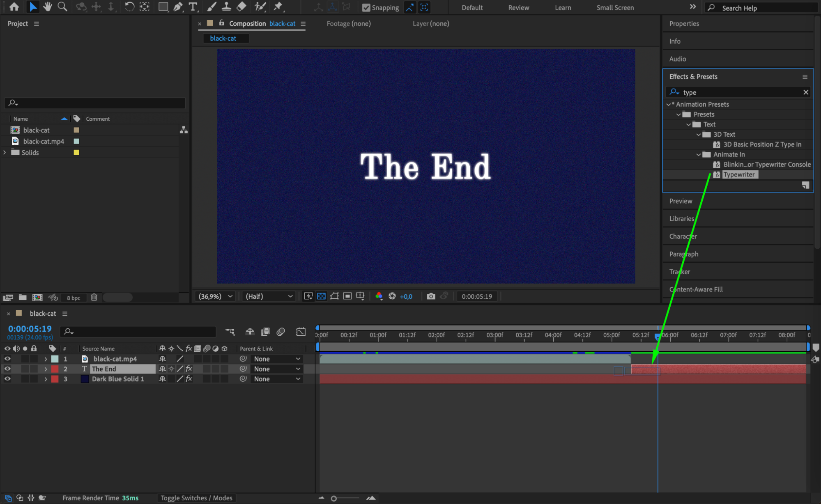Click the trash icon in Project panel
821x504 pixels.
pos(94,297)
